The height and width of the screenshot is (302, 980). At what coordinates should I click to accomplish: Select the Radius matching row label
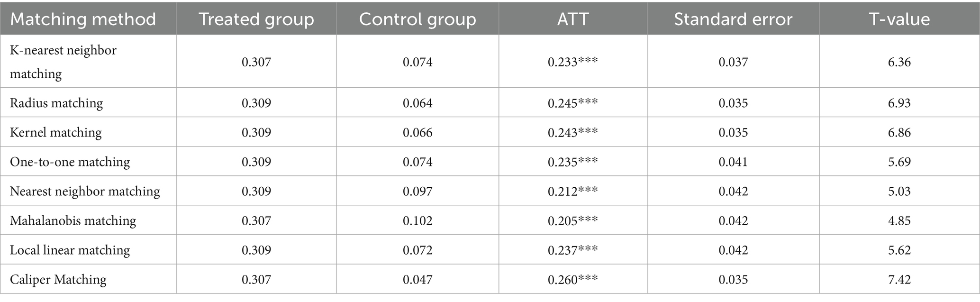pyautogui.click(x=56, y=103)
